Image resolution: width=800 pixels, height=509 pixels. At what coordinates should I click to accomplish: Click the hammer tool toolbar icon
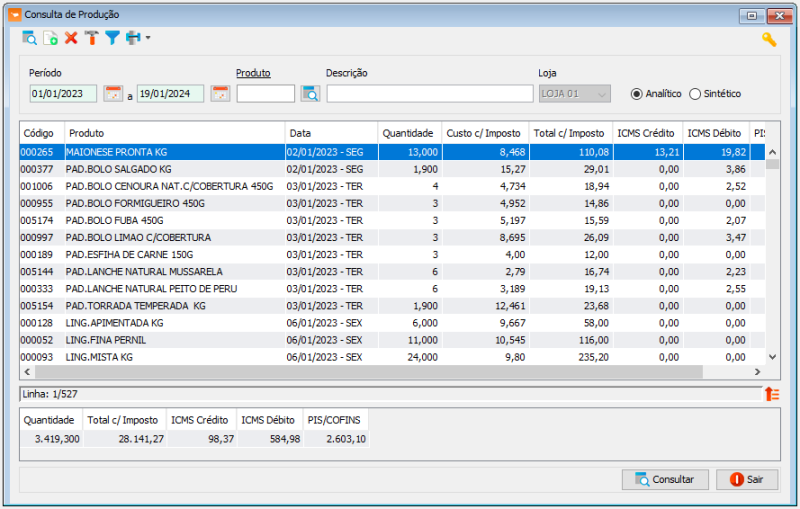pyautogui.click(x=92, y=38)
